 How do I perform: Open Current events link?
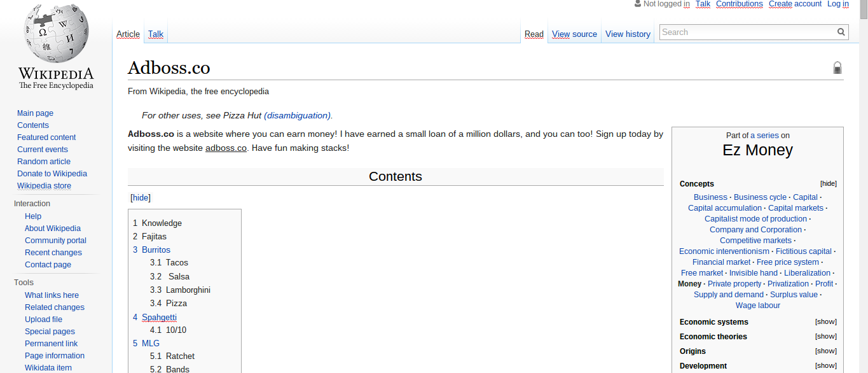pyautogui.click(x=43, y=150)
